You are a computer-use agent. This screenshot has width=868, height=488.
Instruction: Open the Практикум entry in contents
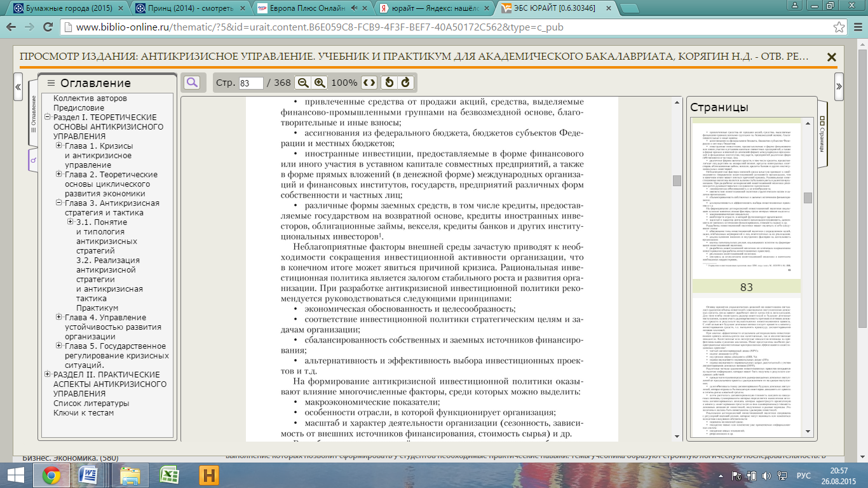click(x=97, y=308)
